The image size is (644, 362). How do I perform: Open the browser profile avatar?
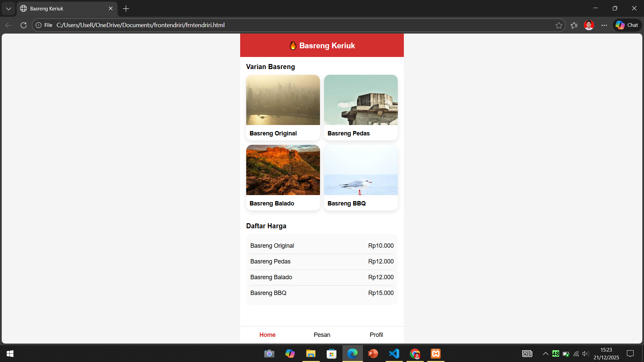[589, 25]
